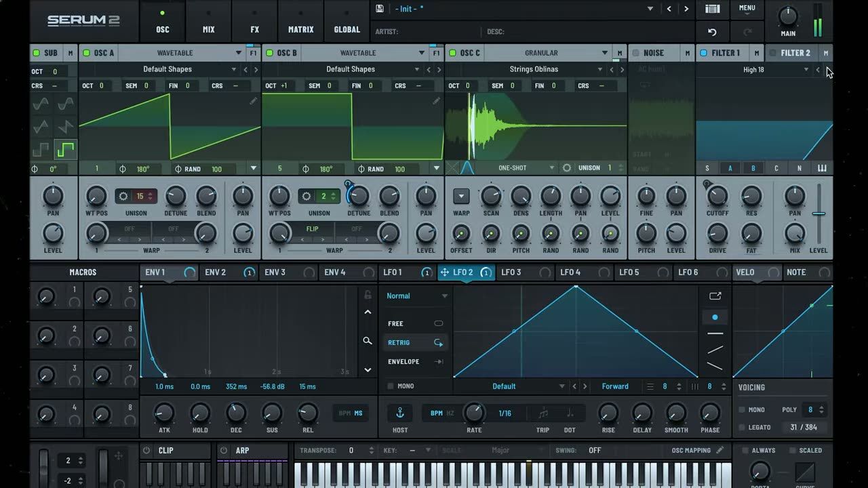Enable the LEGATO voicing checkbox
The image size is (868, 488).
pos(742,428)
